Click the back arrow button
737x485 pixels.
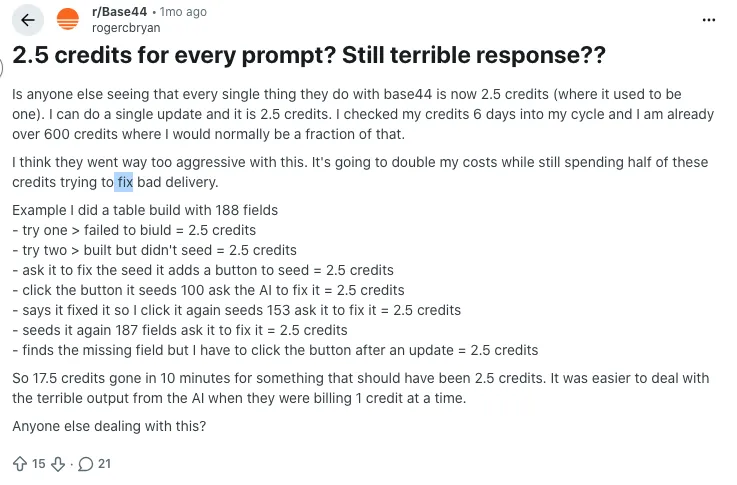[x=28, y=20]
